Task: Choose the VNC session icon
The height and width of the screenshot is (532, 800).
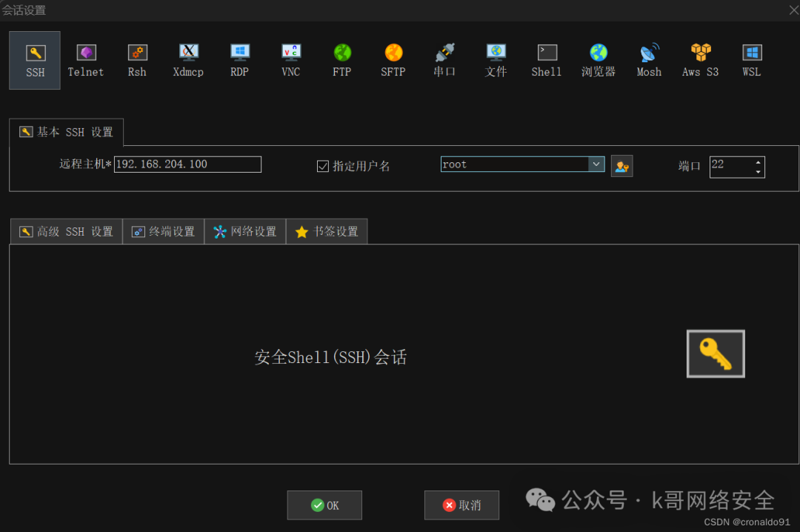Action: click(290, 59)
